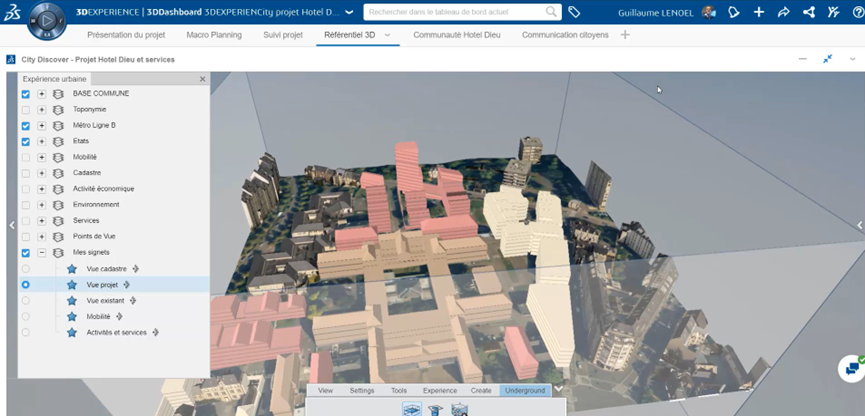Viewport: 865px width, 416px height.
Task: Restore widget with the blue minimize arrows icon
Action: click(827, 58)
